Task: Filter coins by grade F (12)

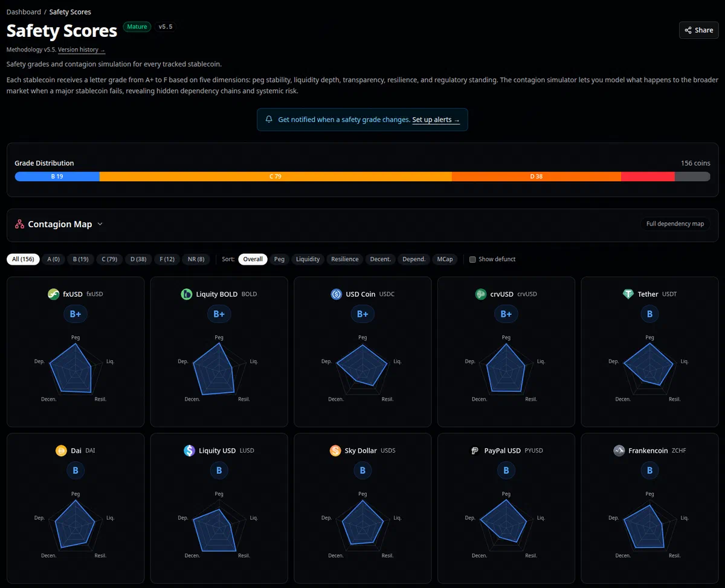Action: [167, 259]
